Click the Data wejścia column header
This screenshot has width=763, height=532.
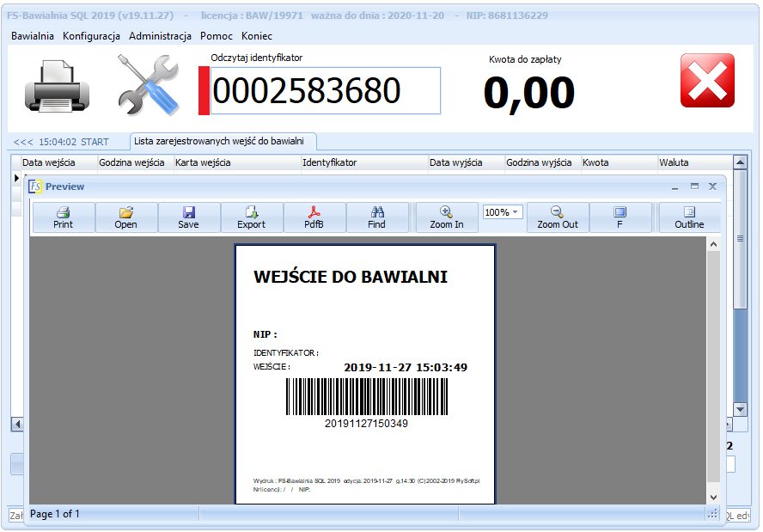[x=59, y=162]
